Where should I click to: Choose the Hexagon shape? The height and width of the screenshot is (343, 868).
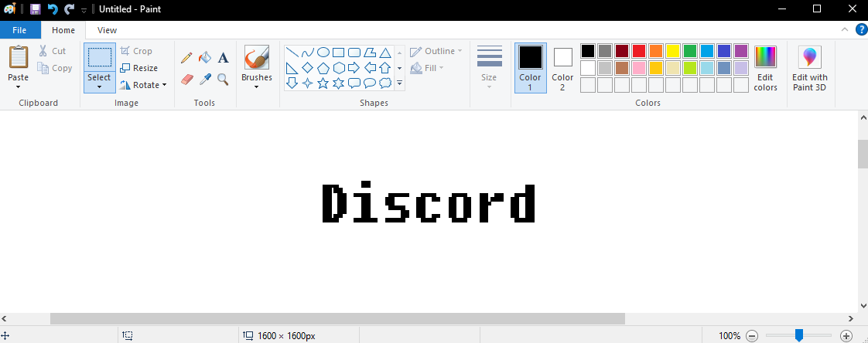(x=339, y=68)
